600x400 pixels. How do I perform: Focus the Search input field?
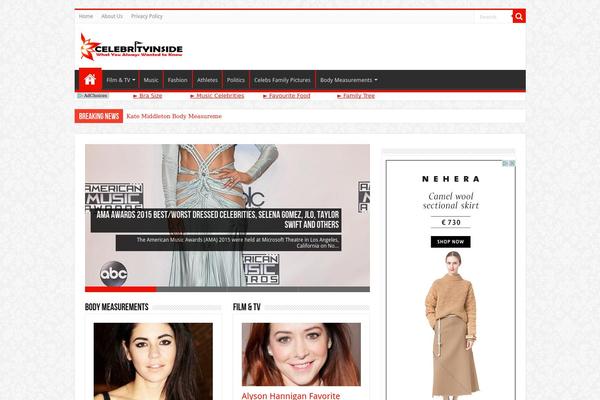point(493,17)
